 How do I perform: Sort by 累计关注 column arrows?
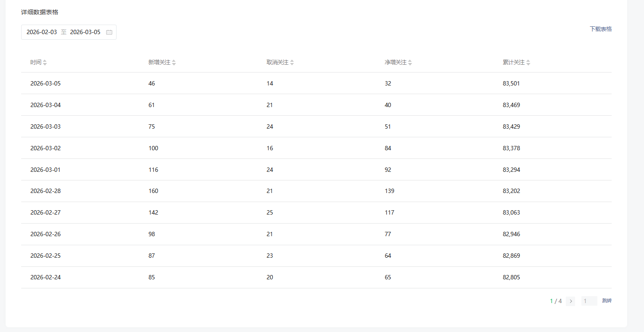click(x=528, y=63)
